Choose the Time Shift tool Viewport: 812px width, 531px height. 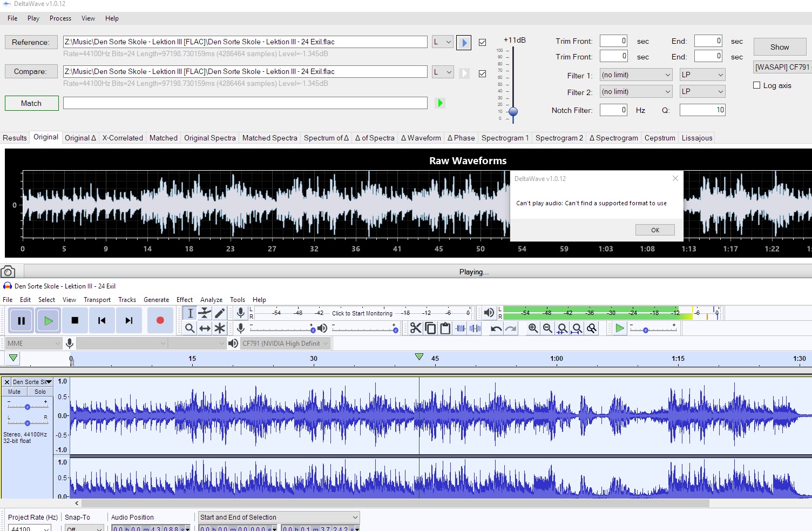point(205,328)
